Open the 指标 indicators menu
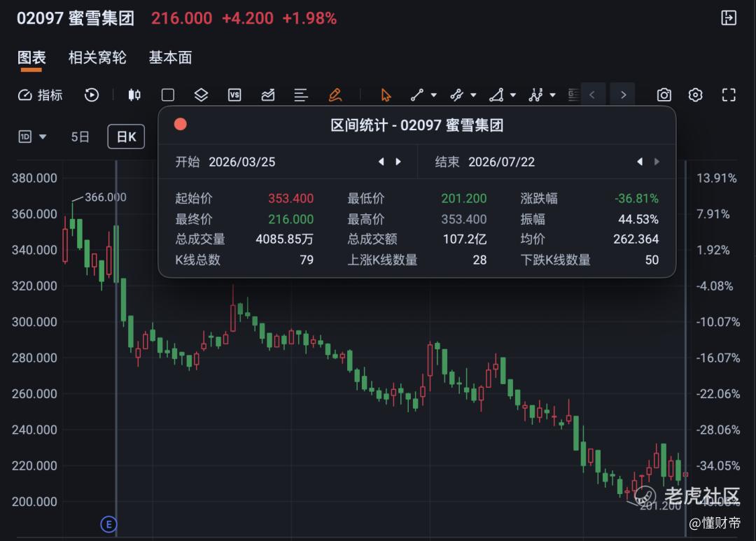Image resolution: width=756 pixels, height=541 pixels. point(41,95)
